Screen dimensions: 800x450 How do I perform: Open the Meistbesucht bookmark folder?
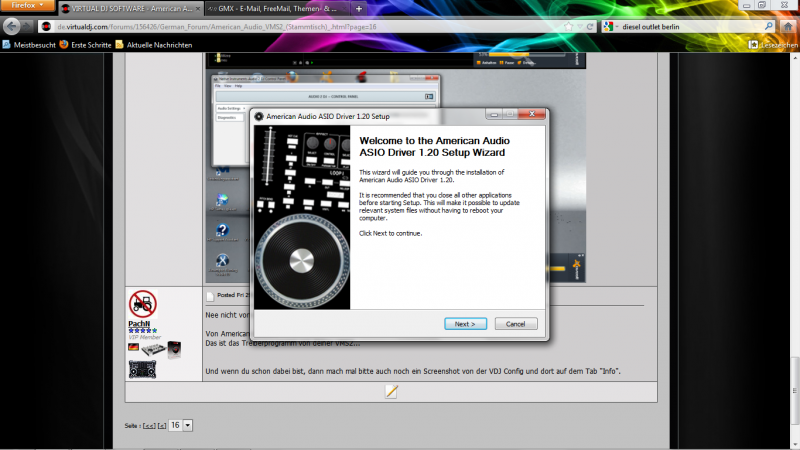30,45
